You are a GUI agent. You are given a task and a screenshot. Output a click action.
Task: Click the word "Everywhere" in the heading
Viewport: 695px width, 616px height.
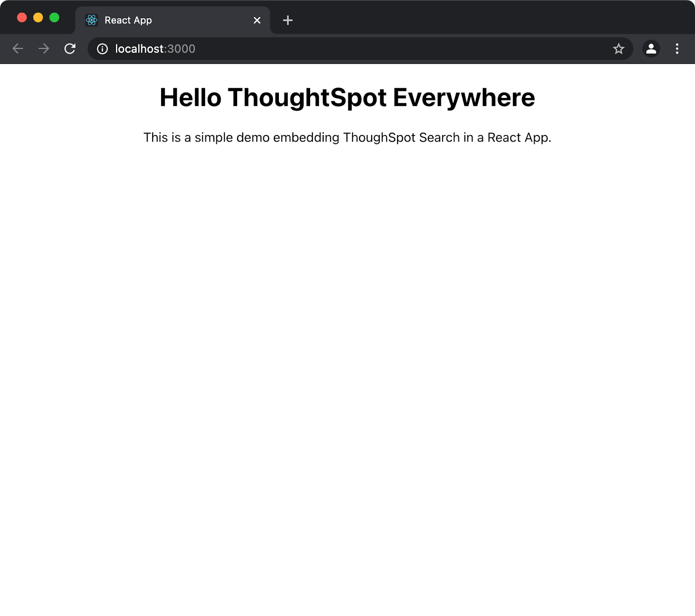(463, 97)
